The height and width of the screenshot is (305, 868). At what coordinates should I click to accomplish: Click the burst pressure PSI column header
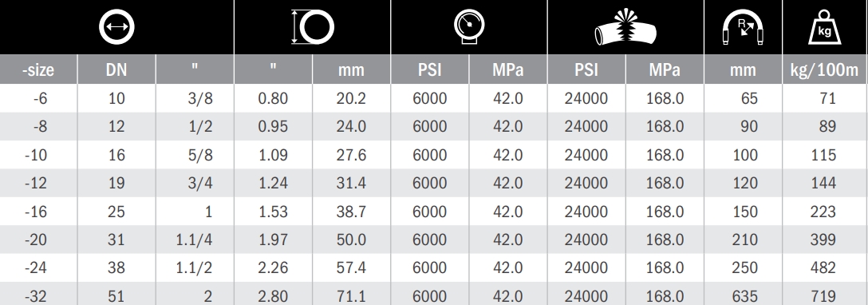coord(586,69)
